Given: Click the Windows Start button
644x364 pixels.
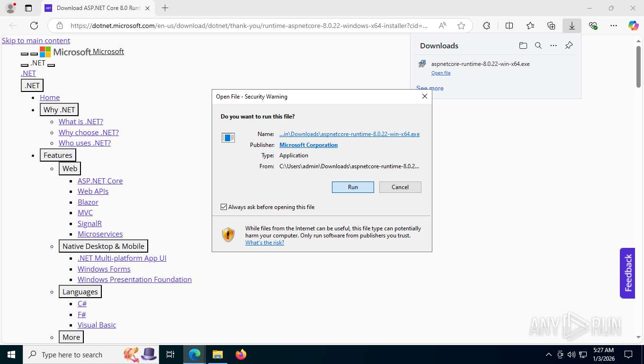Looking at the screenshot, I should (11, 355).
